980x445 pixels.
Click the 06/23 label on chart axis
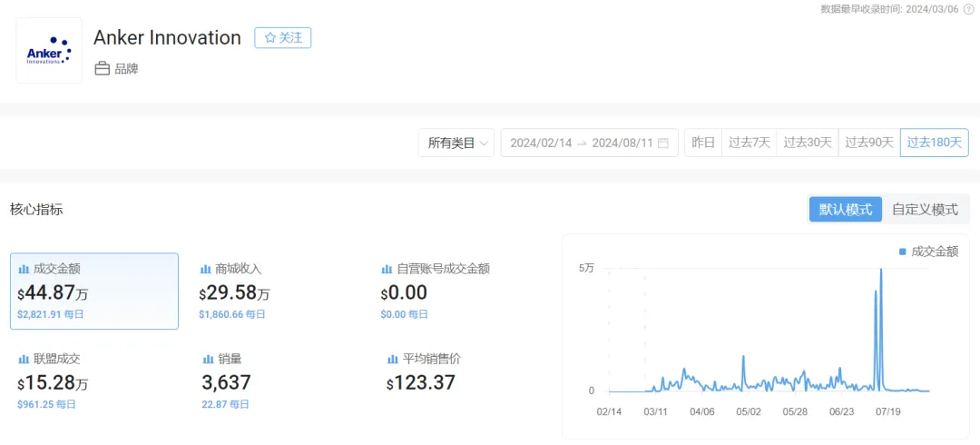pos(842,411)
